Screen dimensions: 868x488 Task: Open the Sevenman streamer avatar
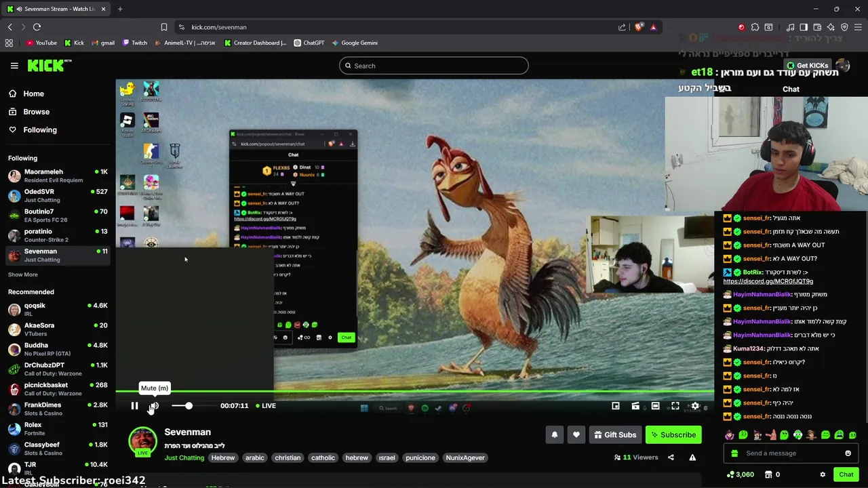(142, 441)
